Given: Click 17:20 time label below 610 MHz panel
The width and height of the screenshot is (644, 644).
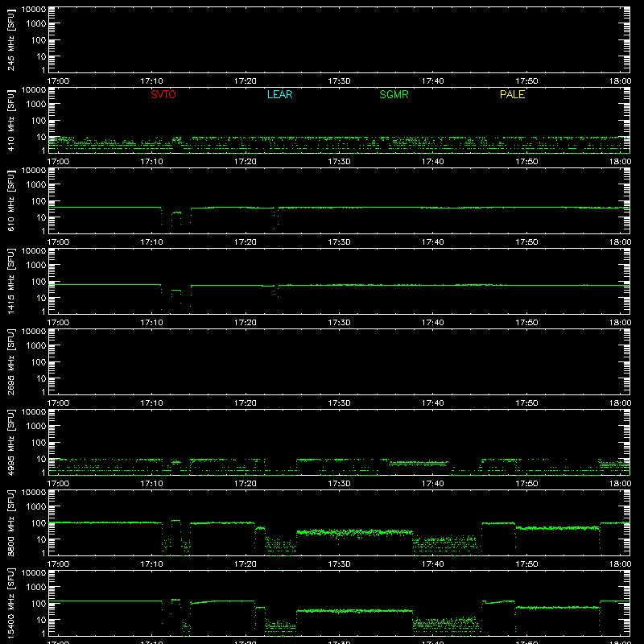Looking at the screenshot, I should [246, 242].
